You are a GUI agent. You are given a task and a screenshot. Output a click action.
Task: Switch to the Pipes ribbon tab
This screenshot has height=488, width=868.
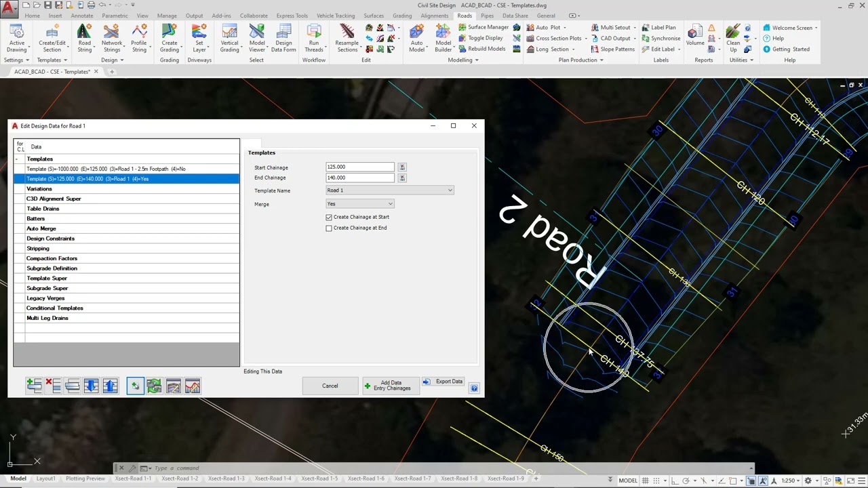[487, 16]
